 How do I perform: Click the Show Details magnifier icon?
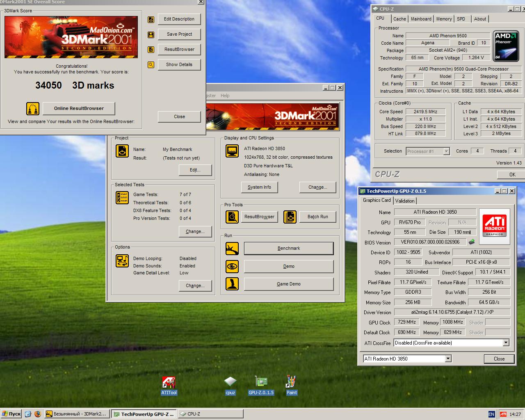(x=151, y=65)
